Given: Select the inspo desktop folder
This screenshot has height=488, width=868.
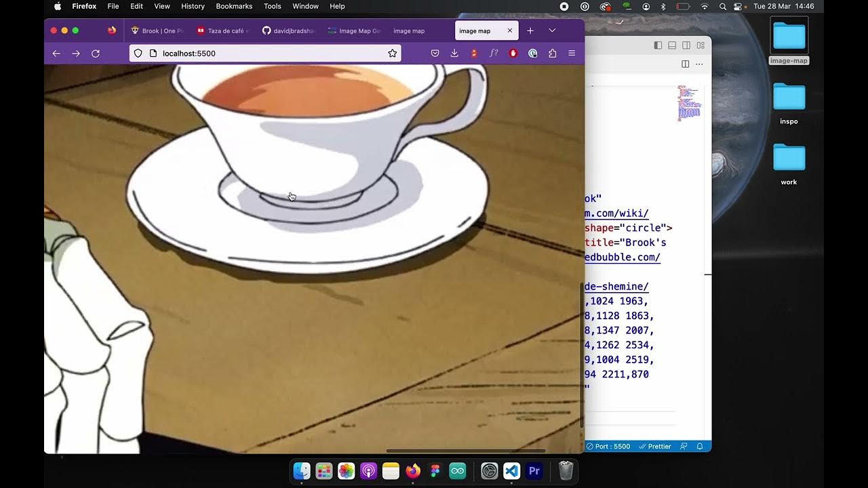Looking at the screenshot, I should coord(789,103).
